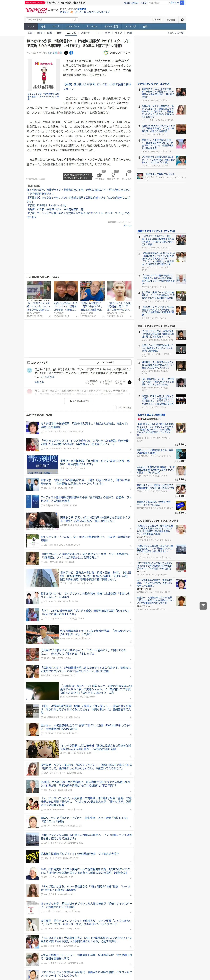Focus the web search input field
The height and width of the screenshot is (980, 210).
click(x=158, y=3)
